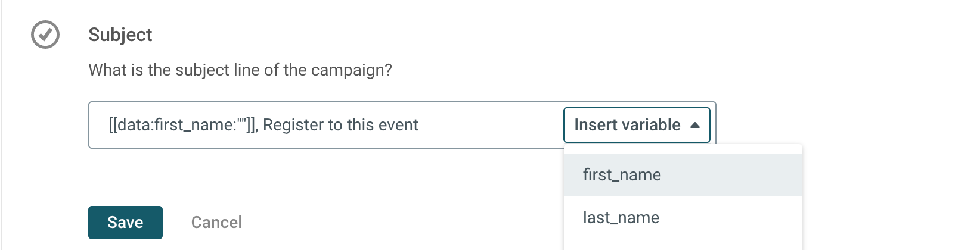Screen dimensions: 980x250
Task: Click the comma after the first_name token
Action: tap(258, 127)
